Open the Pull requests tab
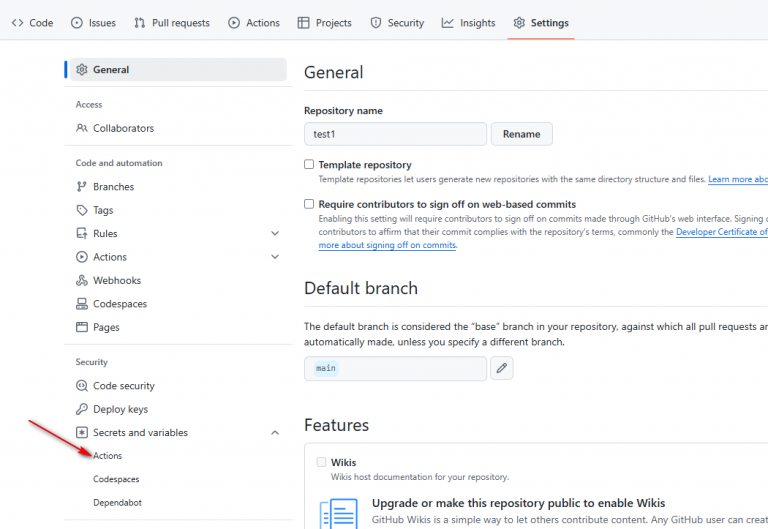Viewport: 768px width, 529px height. (x=175, y=23)
